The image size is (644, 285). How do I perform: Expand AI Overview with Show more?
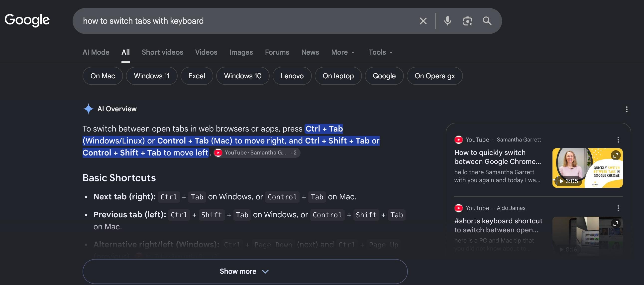point(245,272)
